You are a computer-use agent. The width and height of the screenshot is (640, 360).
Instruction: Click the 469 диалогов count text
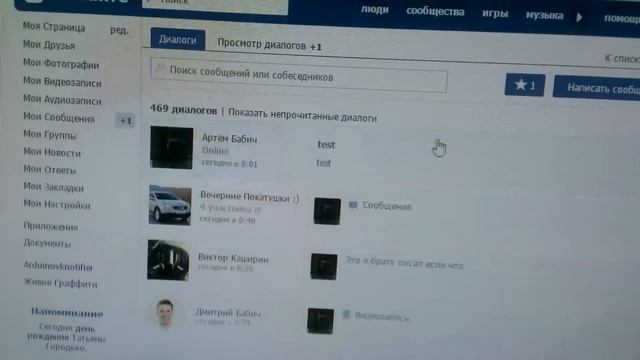(183, 109)
